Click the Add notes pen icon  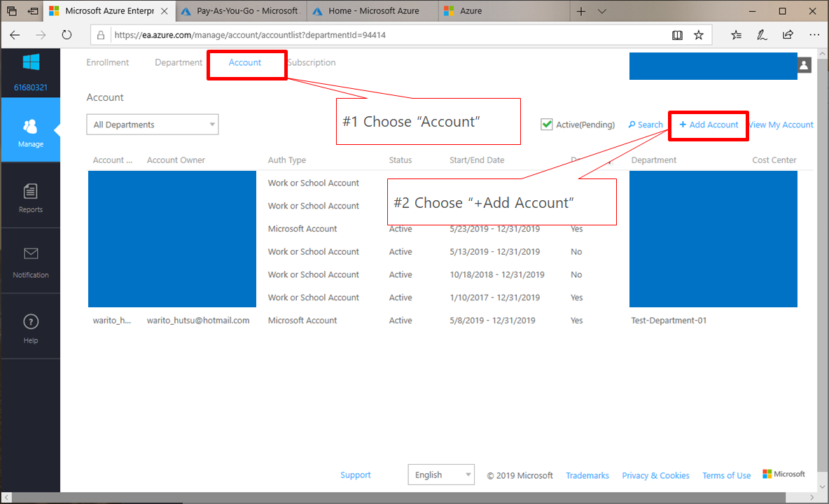click(761, 35)
